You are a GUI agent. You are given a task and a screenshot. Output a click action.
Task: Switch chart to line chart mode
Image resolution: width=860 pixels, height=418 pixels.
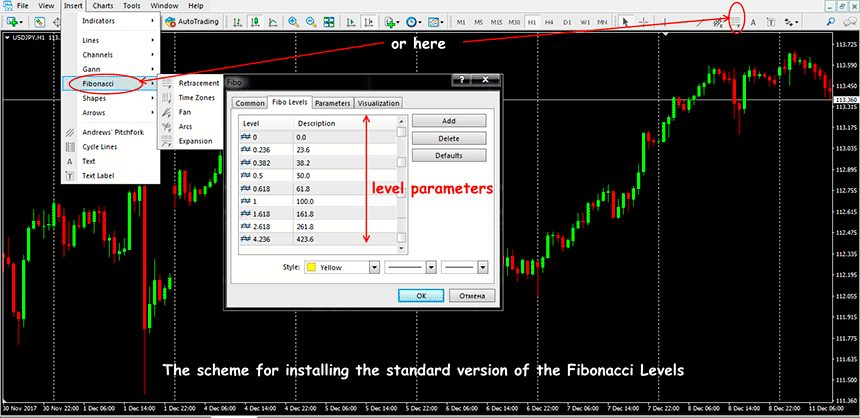(273, 22)
